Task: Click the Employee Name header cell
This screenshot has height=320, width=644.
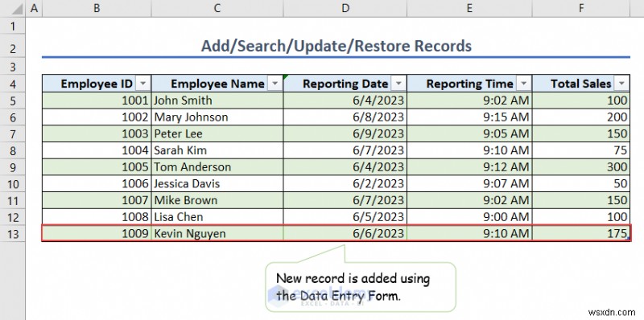Action: [x=217, y=84]
